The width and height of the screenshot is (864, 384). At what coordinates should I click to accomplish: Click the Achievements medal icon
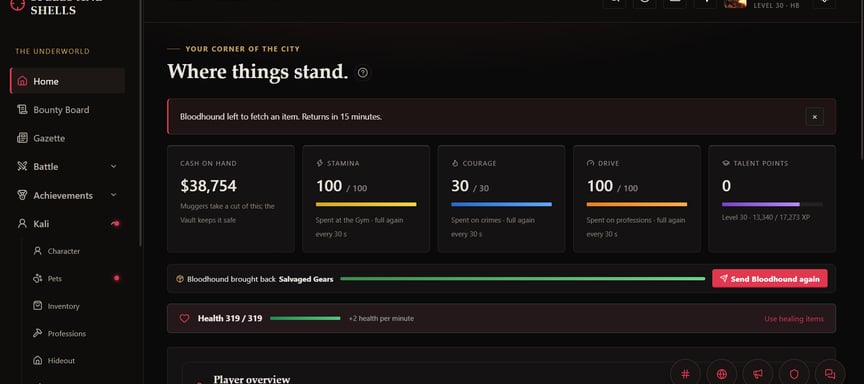click(x=22, y=195)
